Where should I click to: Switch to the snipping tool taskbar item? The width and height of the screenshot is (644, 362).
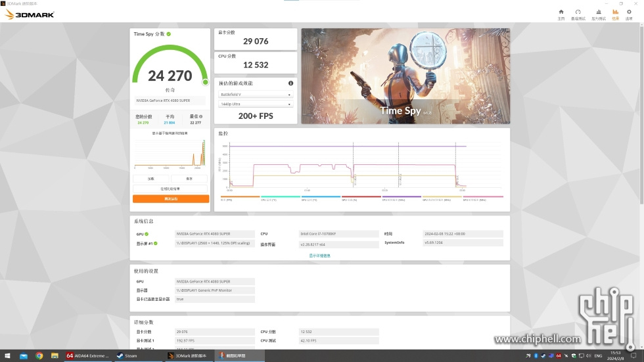[239, 356]
